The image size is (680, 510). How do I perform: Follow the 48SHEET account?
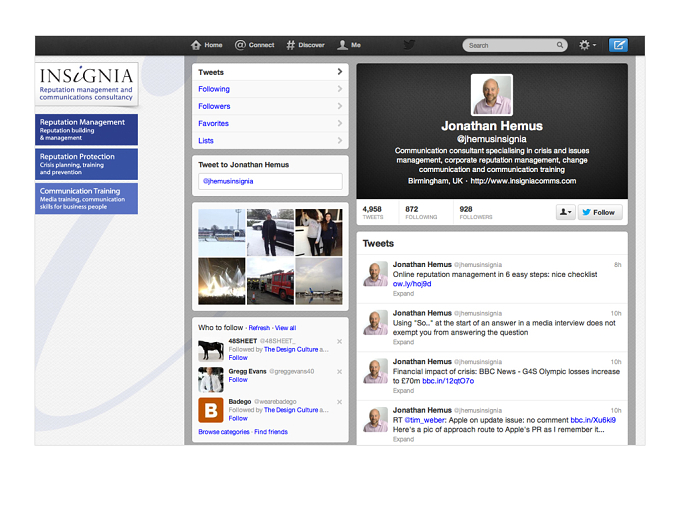[238, 358]
